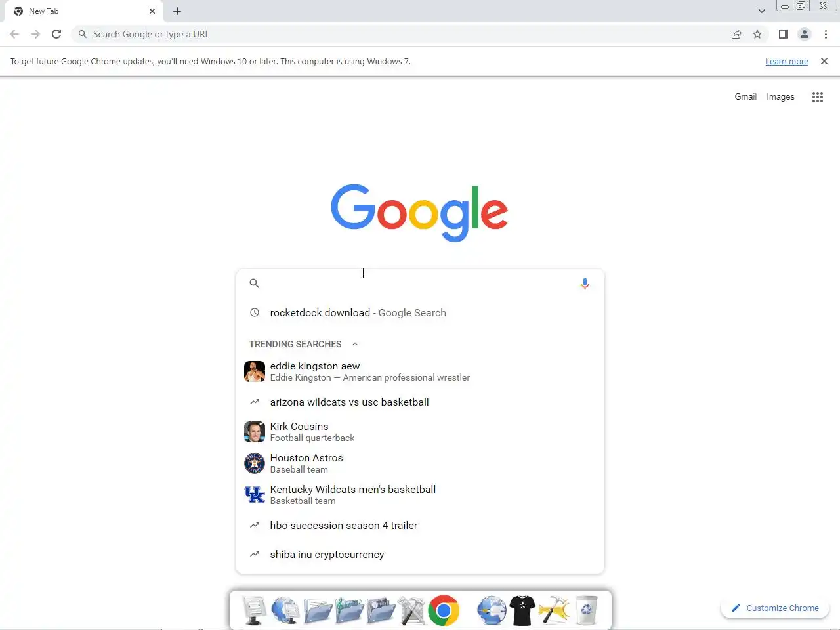Open hammer with yellow burst dock icon
840x630 pixels.
[x=555, y=610]
